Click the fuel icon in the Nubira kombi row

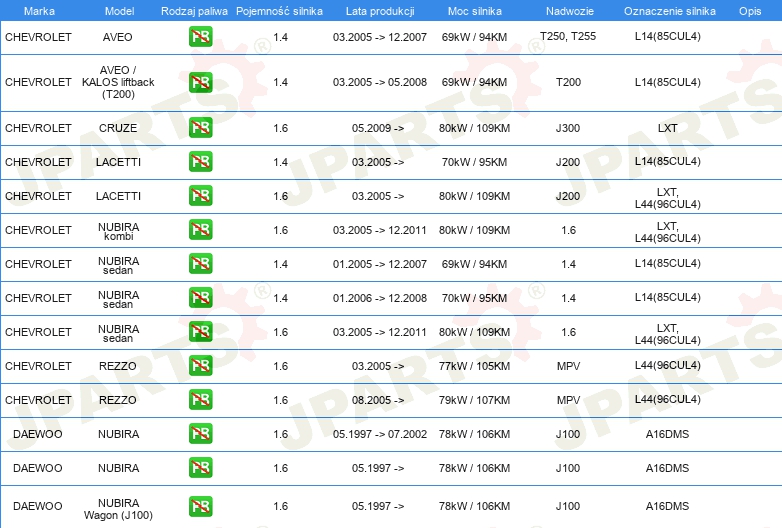[x=200, y=229]
